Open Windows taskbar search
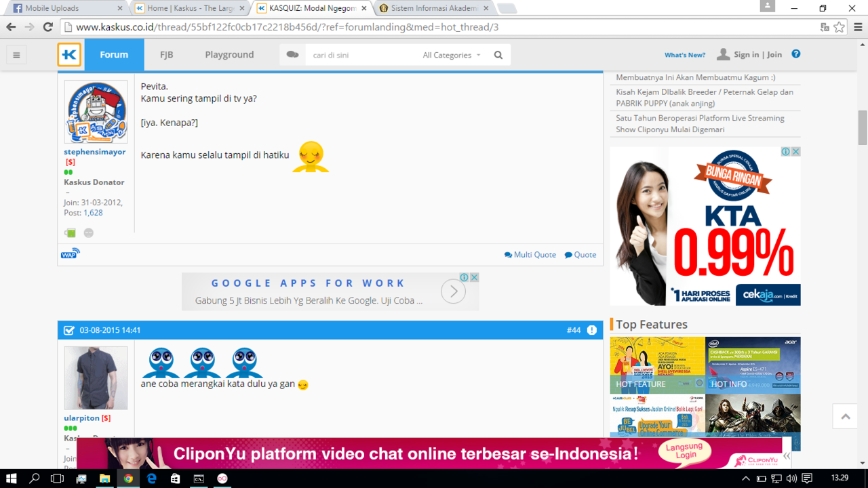868x488 pixels. 35,479
